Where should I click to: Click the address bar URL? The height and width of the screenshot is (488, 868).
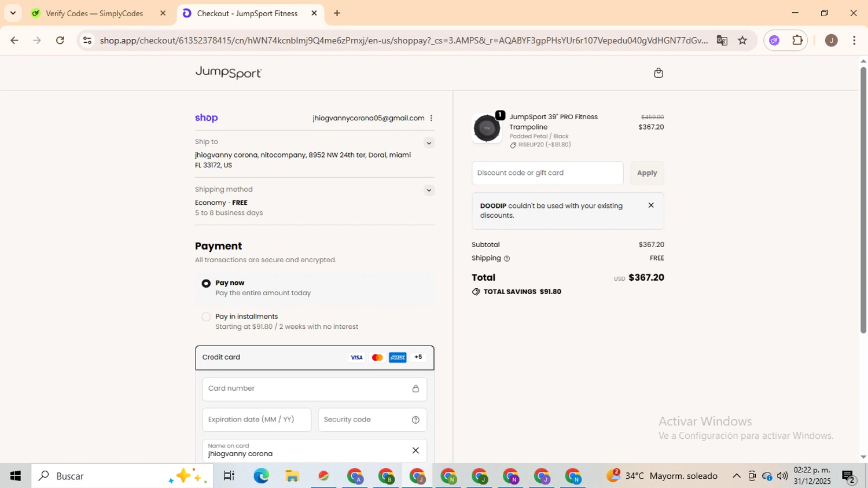point(403,41)
